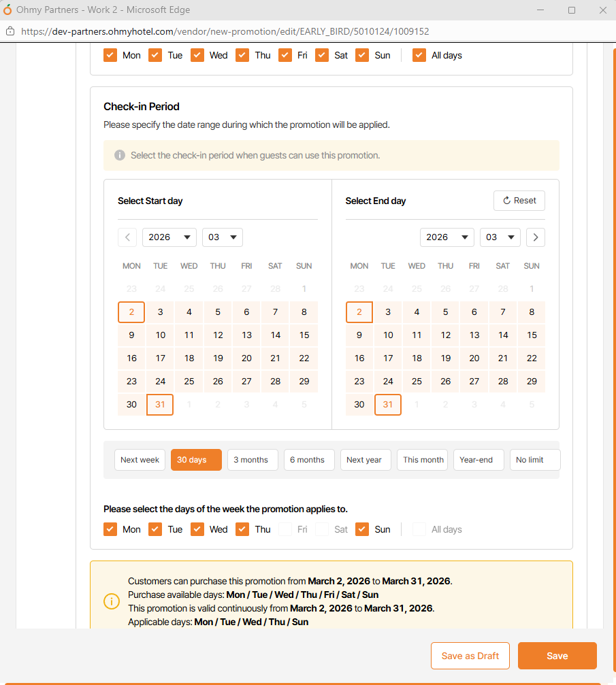This screenshot has height=685, width=616.
Task: Pick day 15 in Start day calendar
Action: pyautogui.click(x=304, y=335)
